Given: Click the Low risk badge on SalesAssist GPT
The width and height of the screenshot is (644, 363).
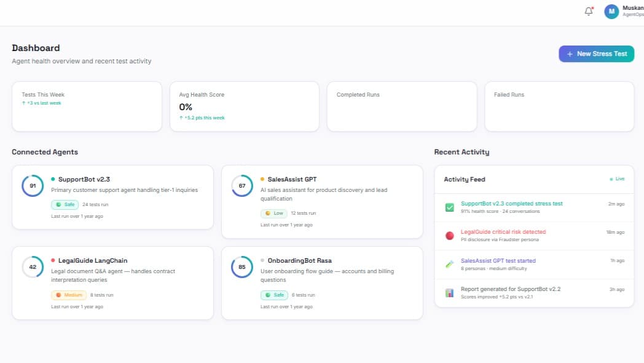Looking at the screenshot, I should click(274, 213).
